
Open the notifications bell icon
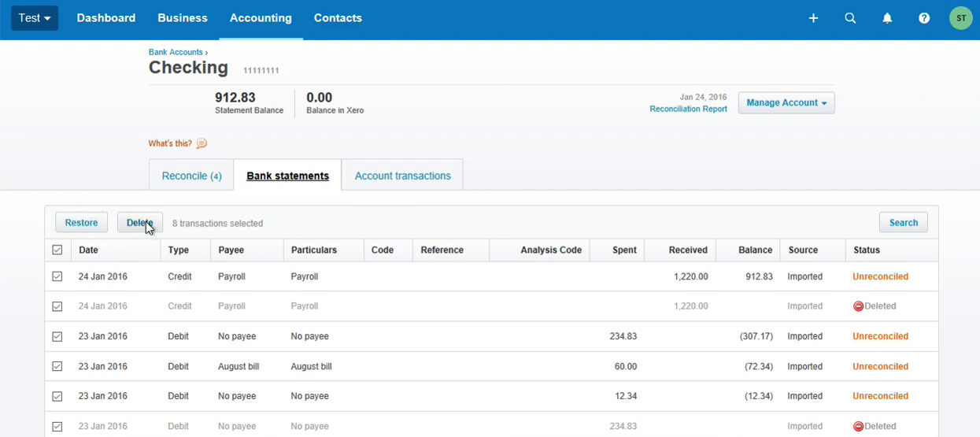tap(887, 18)
